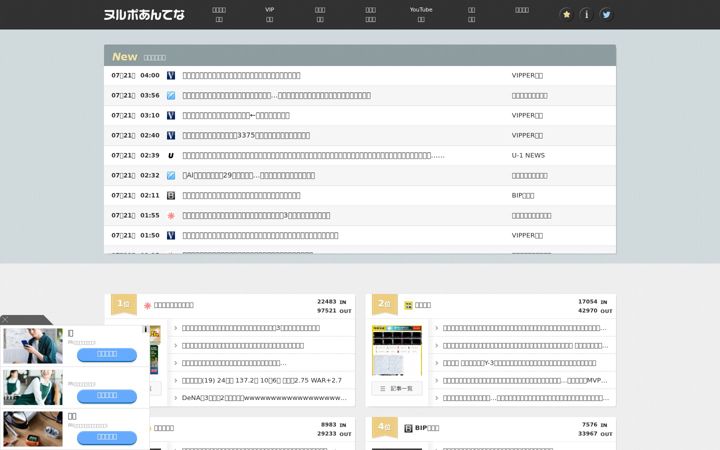Click the star favorites icon in the header
This screenshot has width=720, height=450.
(566, 15)
